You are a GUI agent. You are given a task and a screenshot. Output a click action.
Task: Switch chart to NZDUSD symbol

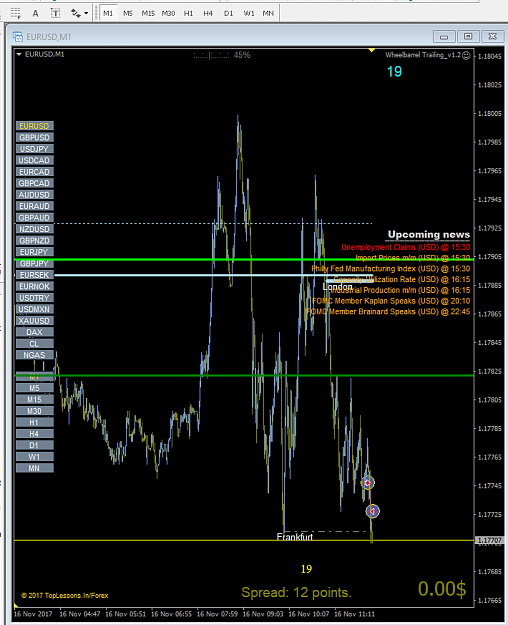click(x=34, y=229)
